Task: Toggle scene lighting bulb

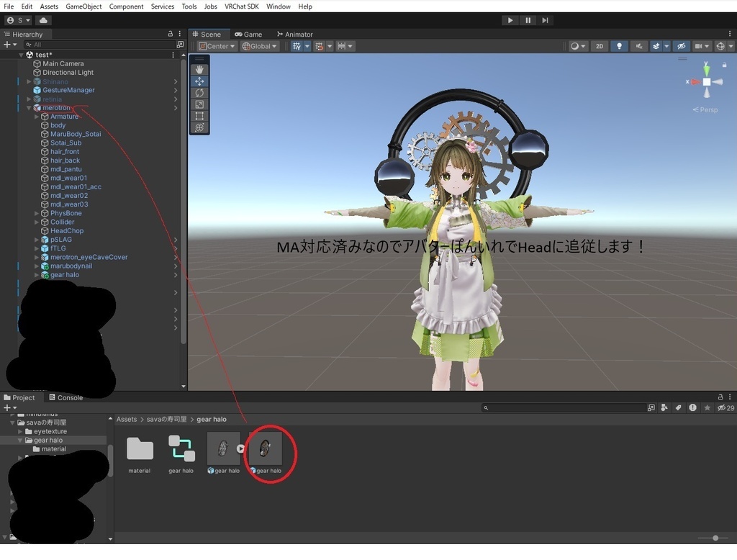Action: click(x=619, y=46)
